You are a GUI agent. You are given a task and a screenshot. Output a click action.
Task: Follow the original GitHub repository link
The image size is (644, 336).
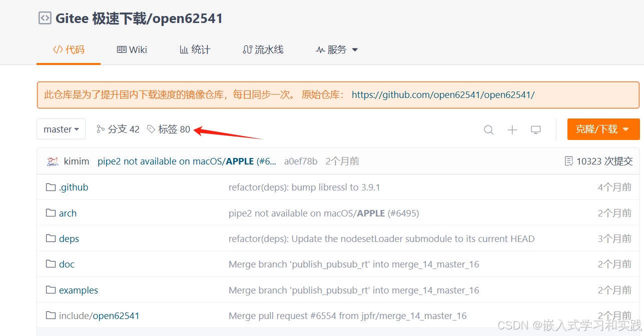pyautogui.click(x=443, y=94)
